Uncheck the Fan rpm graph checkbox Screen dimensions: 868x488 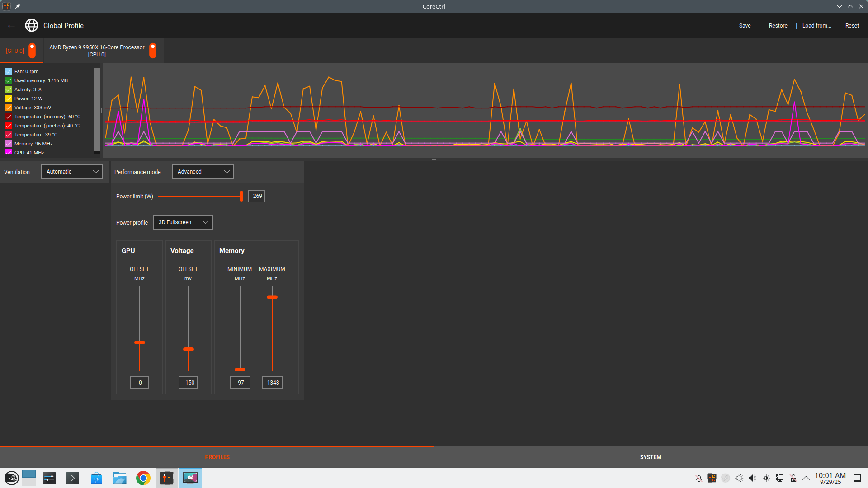click(8, 71)
